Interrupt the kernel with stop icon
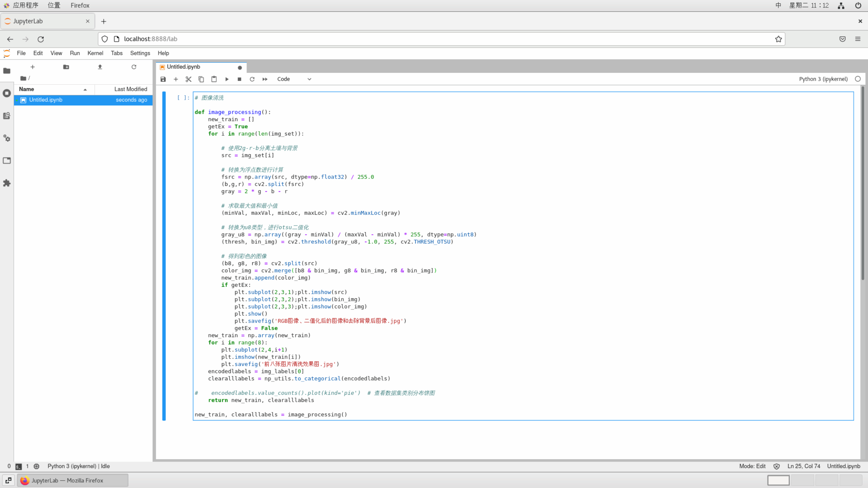The width and height of the screenshot is (868, 488). (x=239, y=79)
